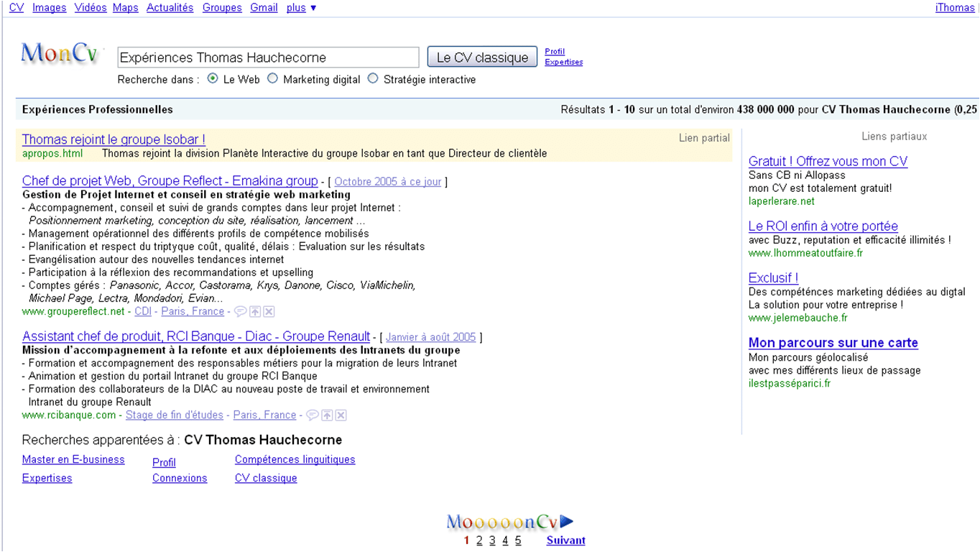Click the search field with 'Expériences Thomas Hauchecorne'
The height and width of the screenshot is (552, 980).
(x=268, y=57)
